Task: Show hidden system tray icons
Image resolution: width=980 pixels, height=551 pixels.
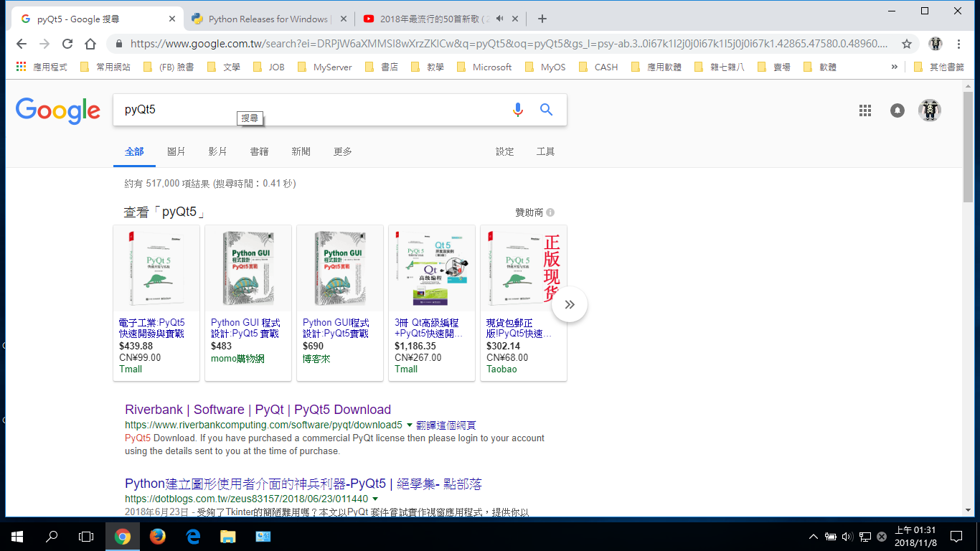Action: coord(813,536)
